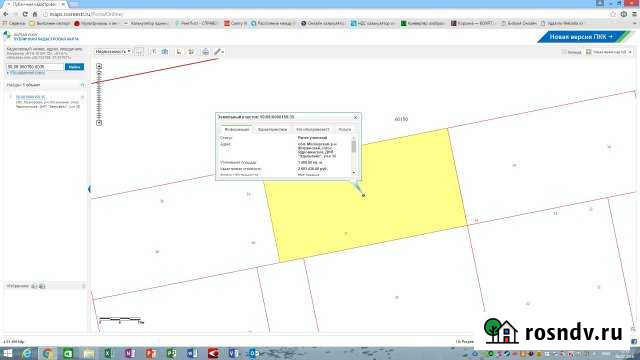Collapse the left search panel arrow

89,189
